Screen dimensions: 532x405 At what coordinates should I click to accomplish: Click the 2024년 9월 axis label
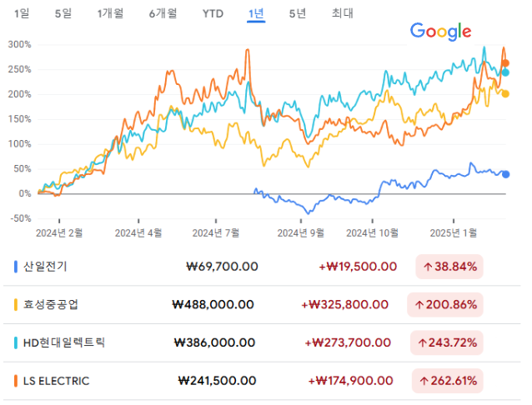point(301,233)
